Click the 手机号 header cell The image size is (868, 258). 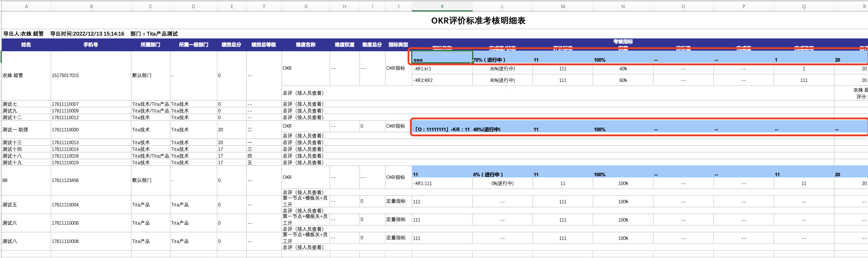pos(91,45)
